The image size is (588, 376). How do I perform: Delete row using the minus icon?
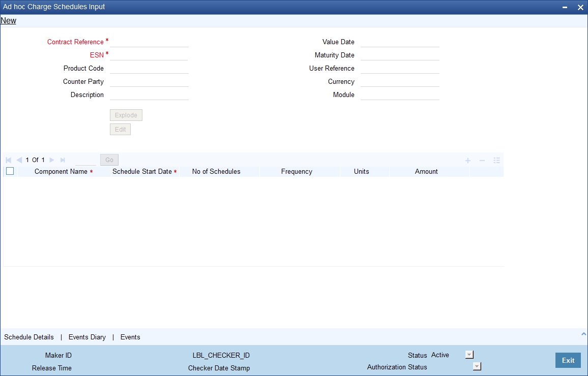coord(482,160)
